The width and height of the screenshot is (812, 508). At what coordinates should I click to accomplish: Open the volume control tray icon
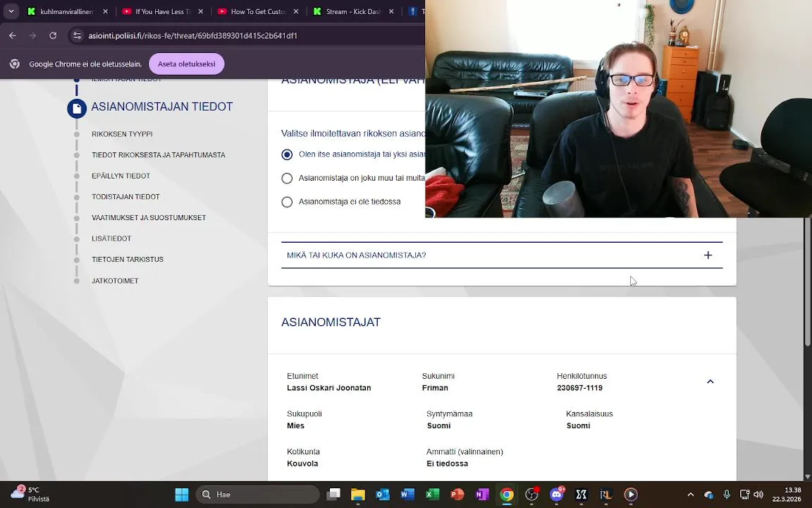pos(758,495)
